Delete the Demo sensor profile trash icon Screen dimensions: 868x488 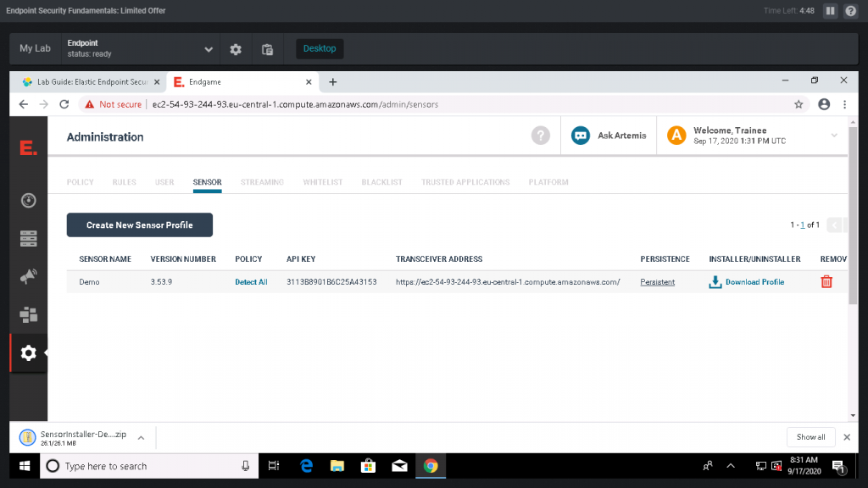826,281
